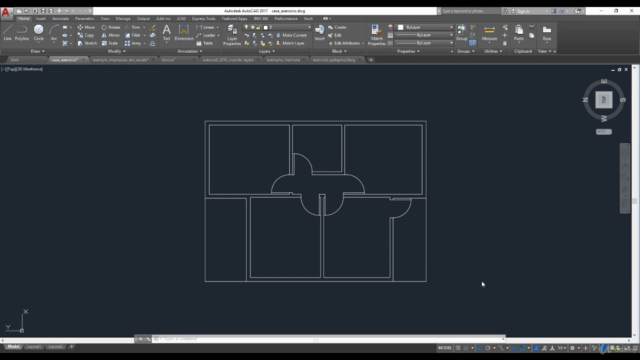Toggle snap mode in status bar

[x=465, y=348]
